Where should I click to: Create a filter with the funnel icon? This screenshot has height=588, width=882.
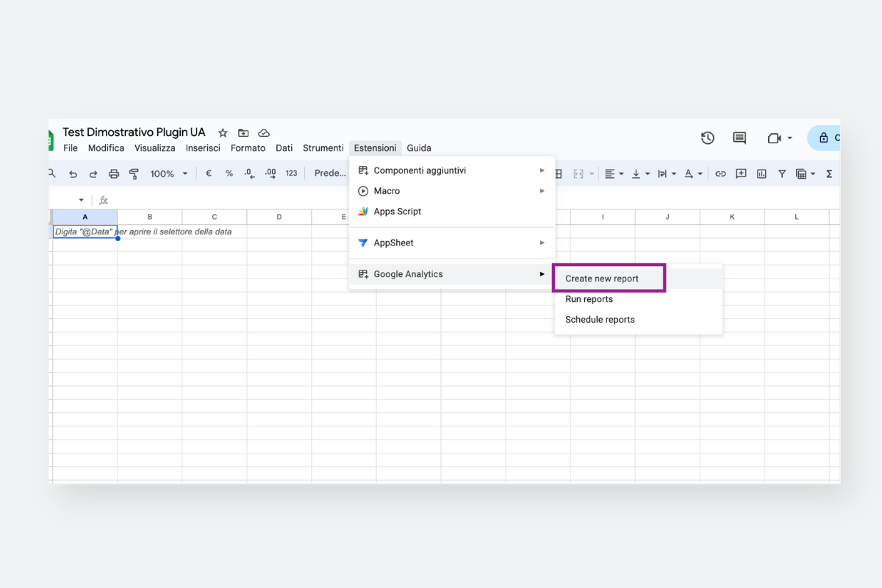[782, 174]
